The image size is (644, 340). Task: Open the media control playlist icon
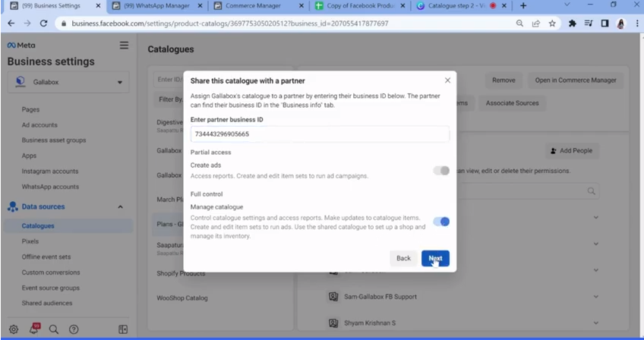[x=589, y=24]
